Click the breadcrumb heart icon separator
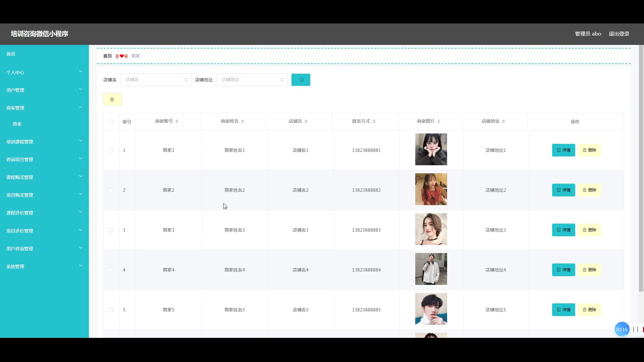This screenshot has width=644, height=362. click(121, 56)
